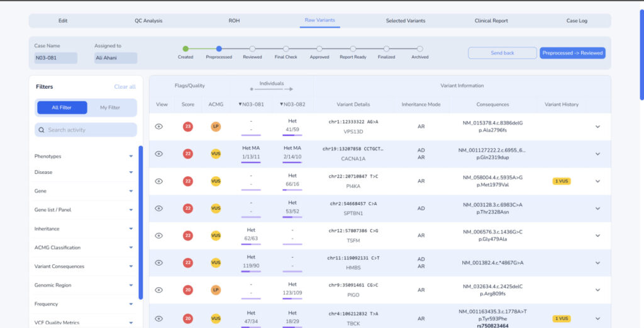Click VUS ACMG badge for SPTBN1

[216, 208]
